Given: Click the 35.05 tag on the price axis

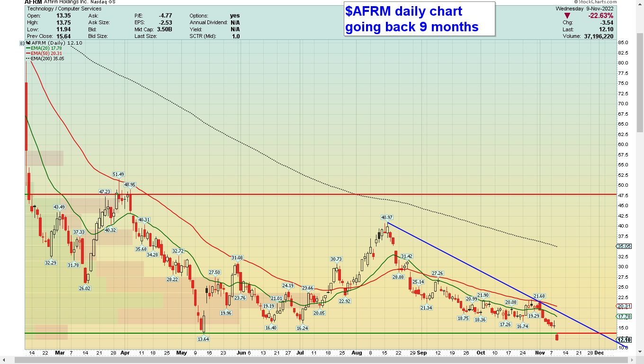Looking at the screenshot, I should click(x=624, y=246).
